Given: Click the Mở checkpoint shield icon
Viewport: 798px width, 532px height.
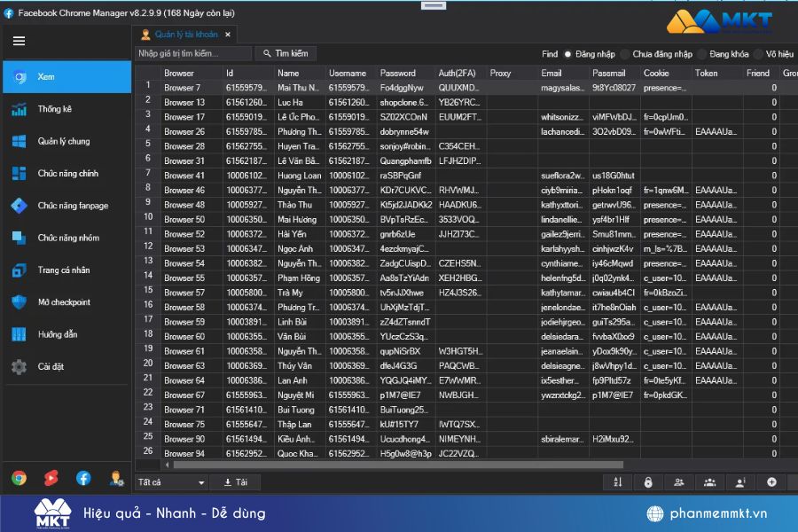Looking at the screenshot, I should point(19,302).
